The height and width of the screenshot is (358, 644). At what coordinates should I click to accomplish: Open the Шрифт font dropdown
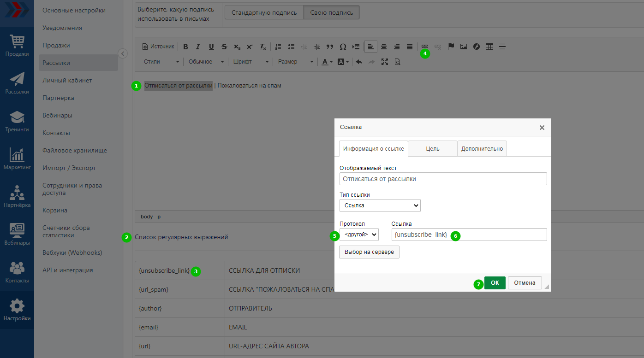click(250, 62)
